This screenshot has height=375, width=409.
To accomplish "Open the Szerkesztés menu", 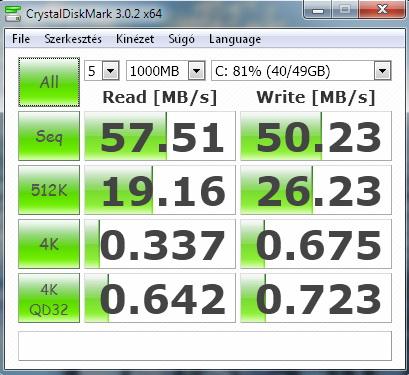I will tap(73, 39).
